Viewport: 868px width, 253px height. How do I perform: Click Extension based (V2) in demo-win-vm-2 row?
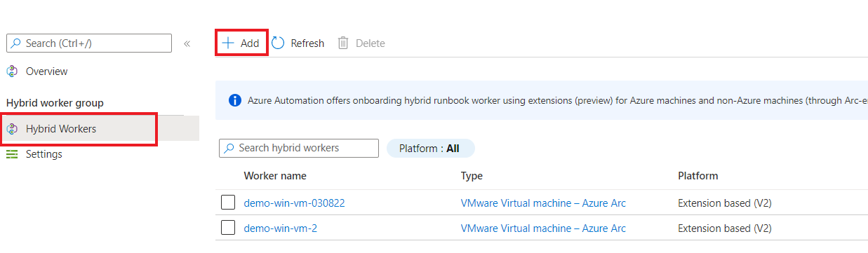(725, 228)
